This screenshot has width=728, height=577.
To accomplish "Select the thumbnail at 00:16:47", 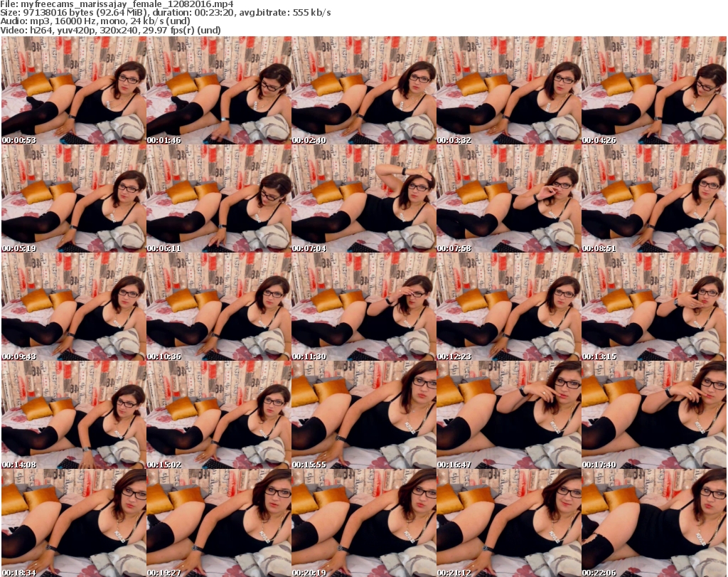I will (x=509, y=415).
